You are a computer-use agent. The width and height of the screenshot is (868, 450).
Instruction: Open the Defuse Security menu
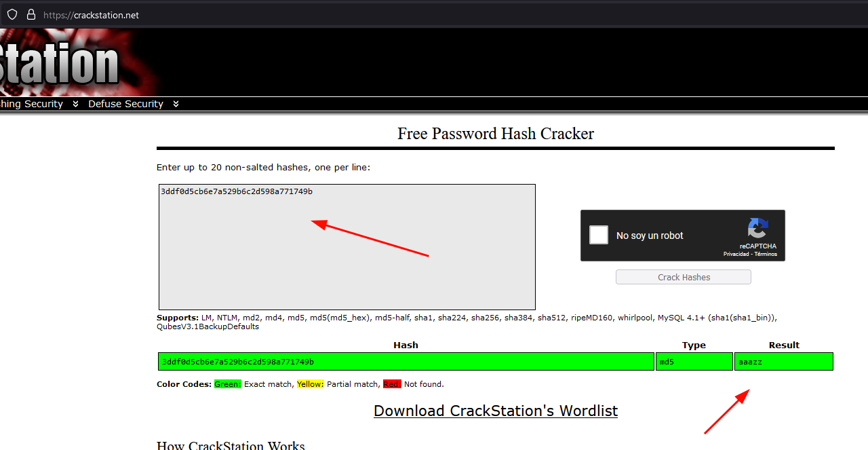tap(125, 104)
